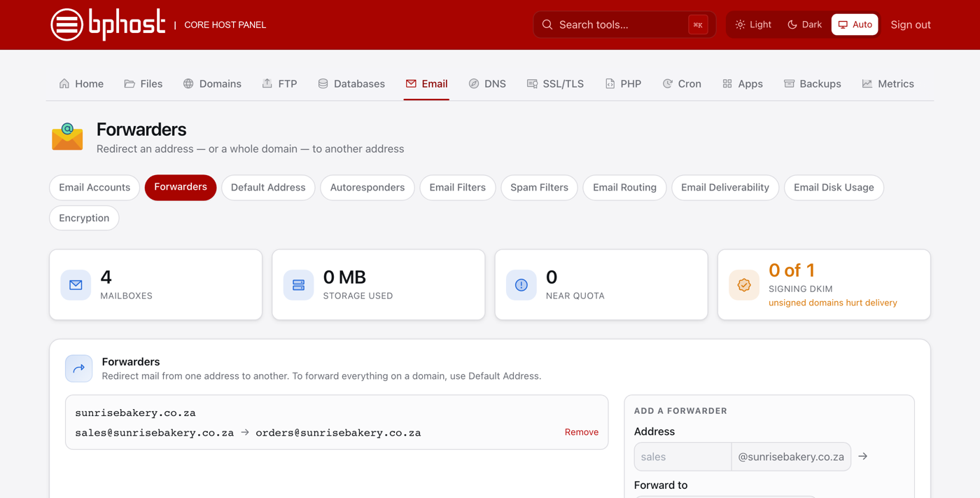
Task: Click Sign out
Action: pos(910,25)
